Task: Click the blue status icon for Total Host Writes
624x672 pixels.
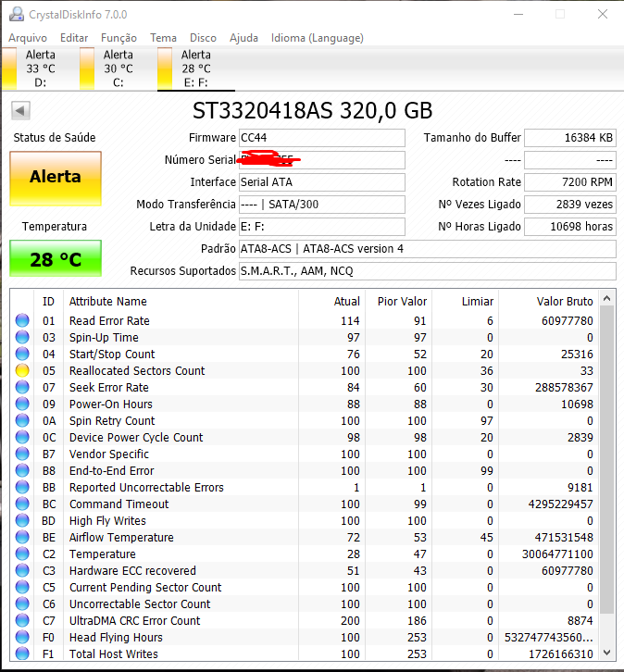Action: coord(22,653)
